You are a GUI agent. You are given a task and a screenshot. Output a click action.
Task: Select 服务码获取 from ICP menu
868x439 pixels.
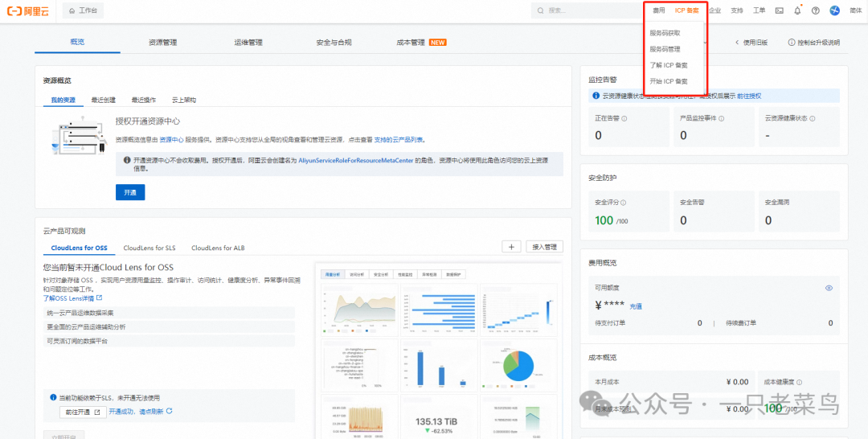coord(665,33)
